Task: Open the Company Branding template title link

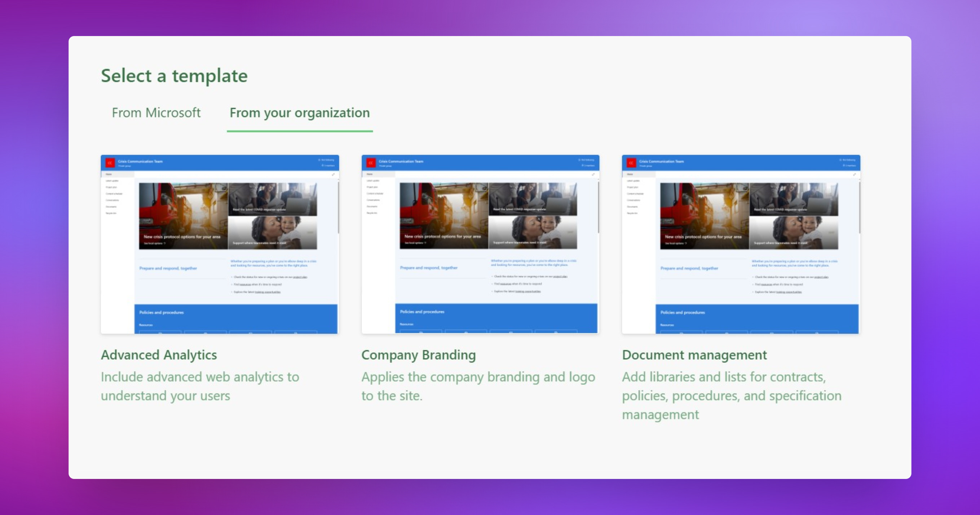Action: click(419, 355)
